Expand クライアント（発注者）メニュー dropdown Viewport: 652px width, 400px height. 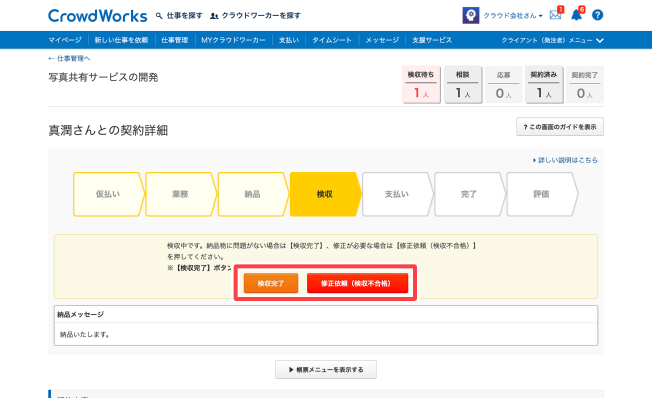[x=552, y=40]
